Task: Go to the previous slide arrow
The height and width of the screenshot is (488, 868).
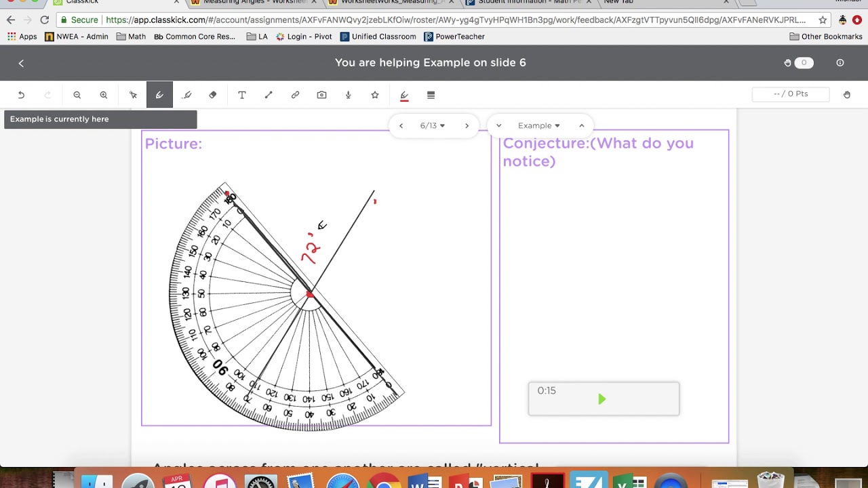Action: pos(401,125)
